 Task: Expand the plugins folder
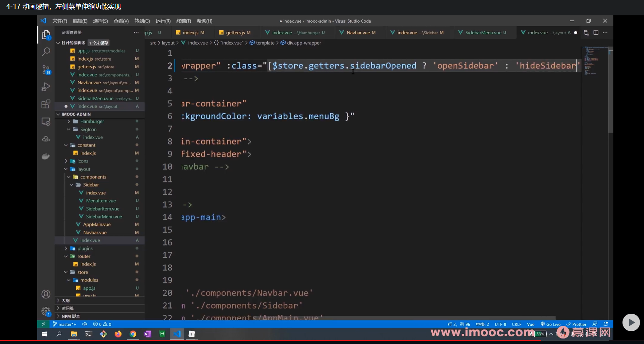[66, 248]
